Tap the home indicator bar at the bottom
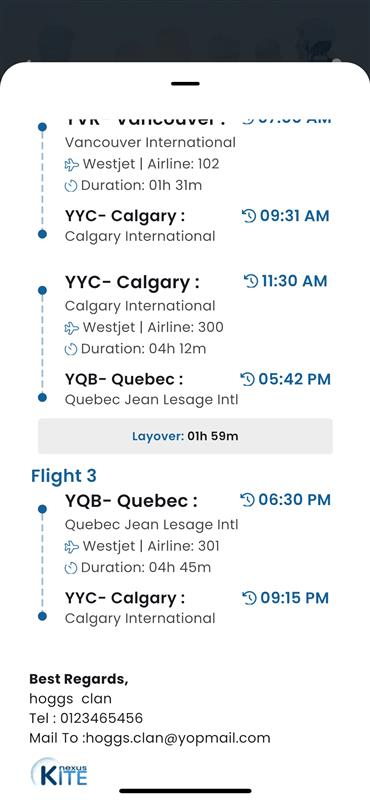 (185, 791)
